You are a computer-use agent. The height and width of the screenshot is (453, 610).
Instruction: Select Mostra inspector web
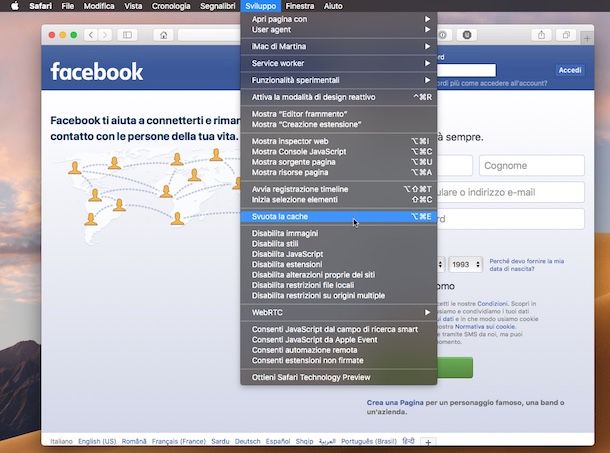click(339, 141)
